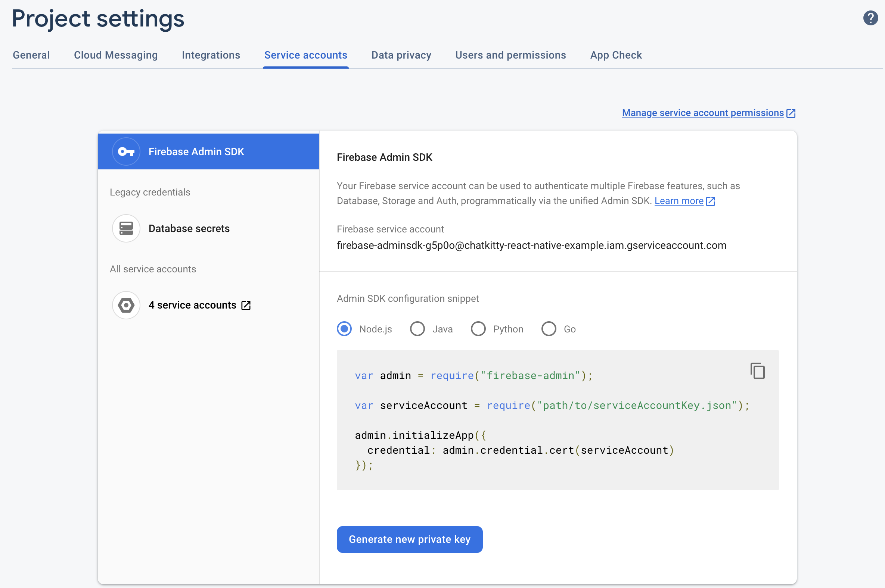
Task: Select the Node.js code snippet language
Action: point(344,329)
